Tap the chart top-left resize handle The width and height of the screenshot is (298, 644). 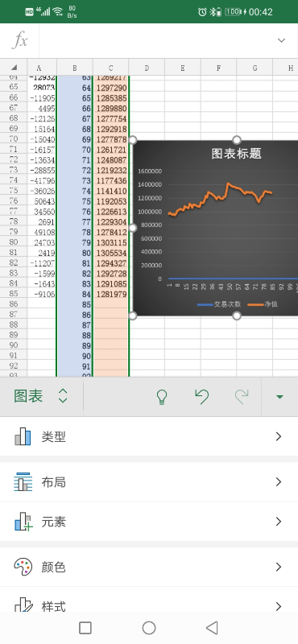click(x=132, y=140)
